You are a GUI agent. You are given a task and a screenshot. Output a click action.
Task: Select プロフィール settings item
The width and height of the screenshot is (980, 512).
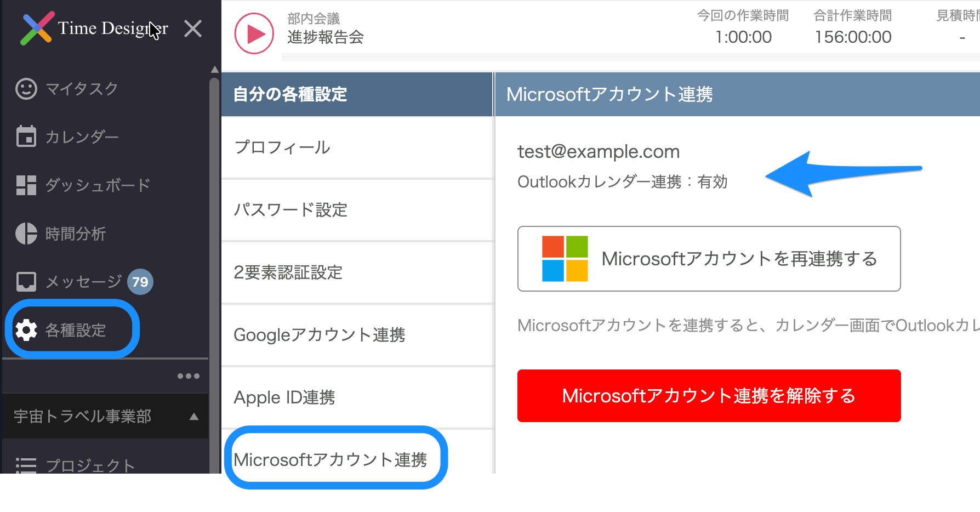357,147
